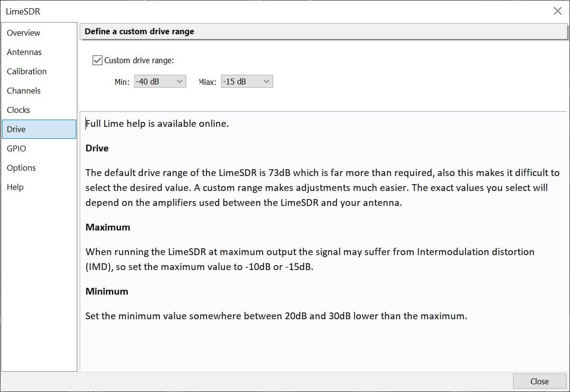The width and height of the screenshot is (570, 392).
Task: Select the Drive section in the sidebar
Action: tap(16, 129)
